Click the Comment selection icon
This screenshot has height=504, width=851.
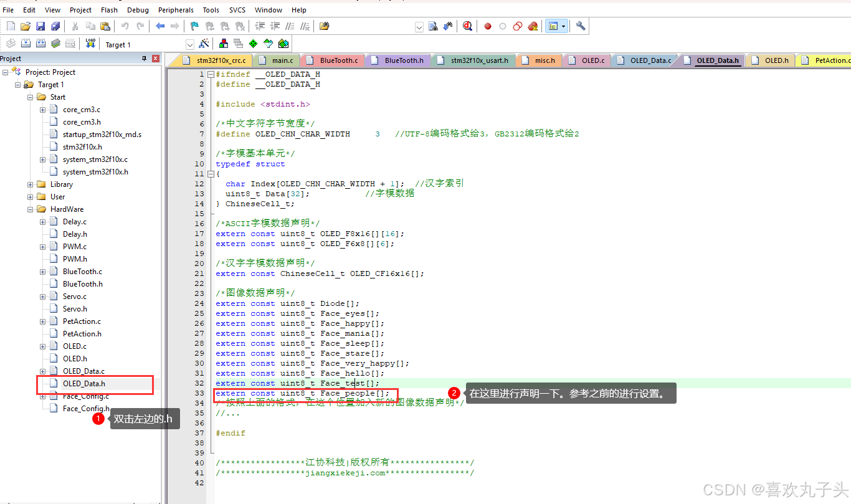tap(290, 26)
